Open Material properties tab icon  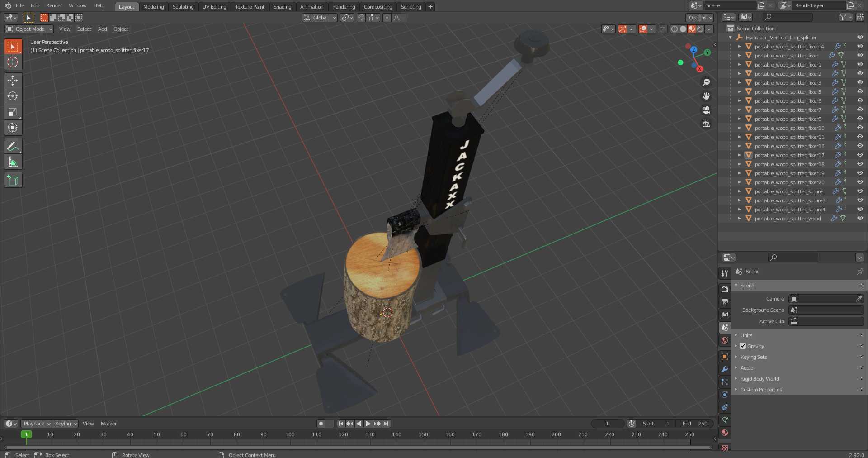[x=725, y=433]
